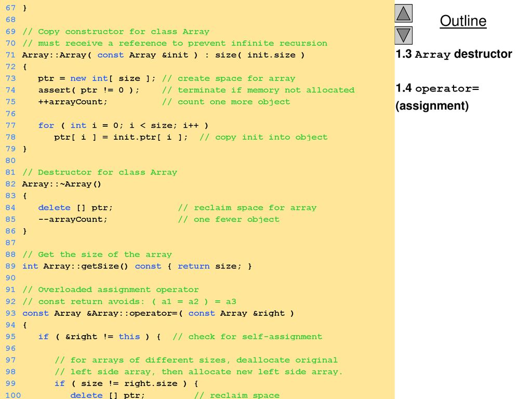Click 'delete [] ptr;' on line 100
Image resolution: width=532 pixels, height=399 pixels.
pos(108,395)
